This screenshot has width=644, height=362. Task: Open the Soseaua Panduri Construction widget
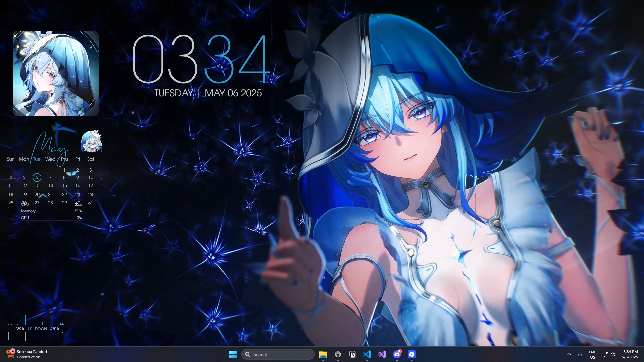27,354
